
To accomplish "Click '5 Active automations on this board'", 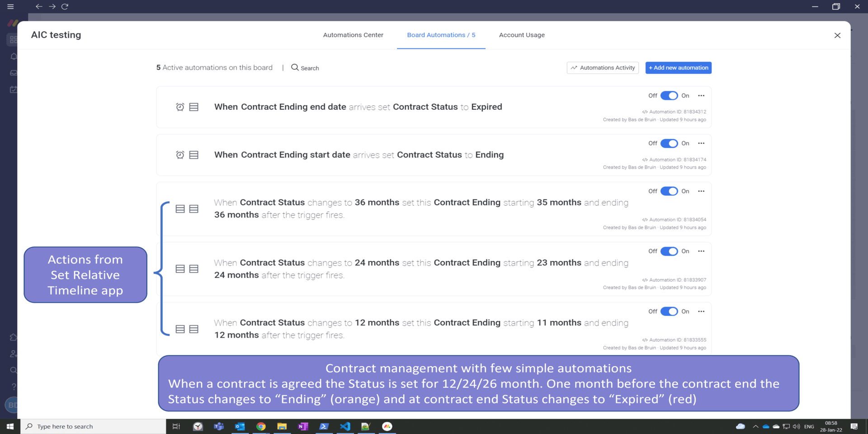I will [214, 67].
